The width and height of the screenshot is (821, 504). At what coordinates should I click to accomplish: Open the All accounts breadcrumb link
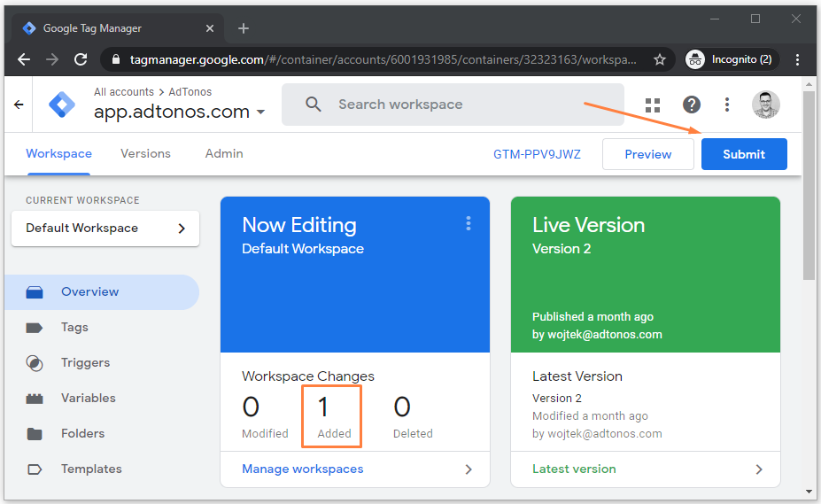click(124, 92)
